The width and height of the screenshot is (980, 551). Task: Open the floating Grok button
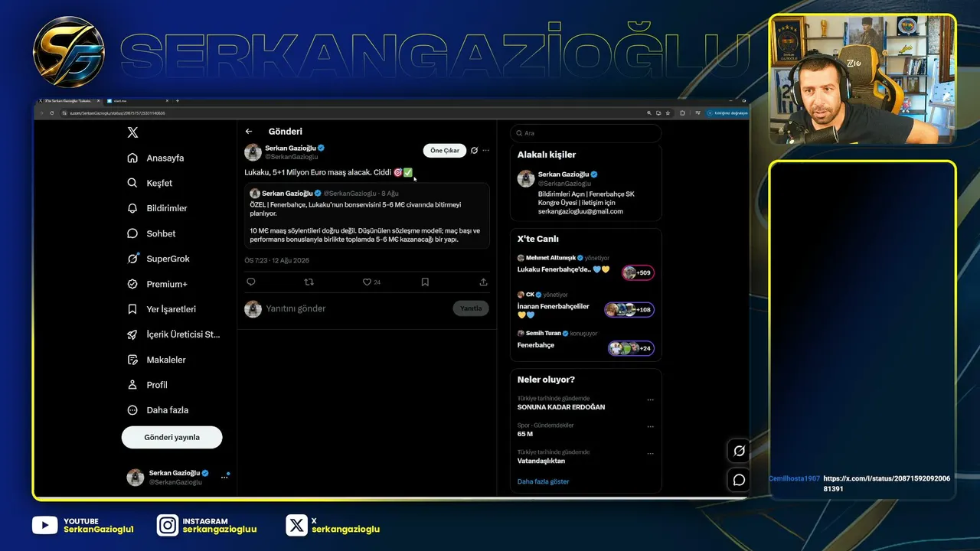tap(739, 451)
